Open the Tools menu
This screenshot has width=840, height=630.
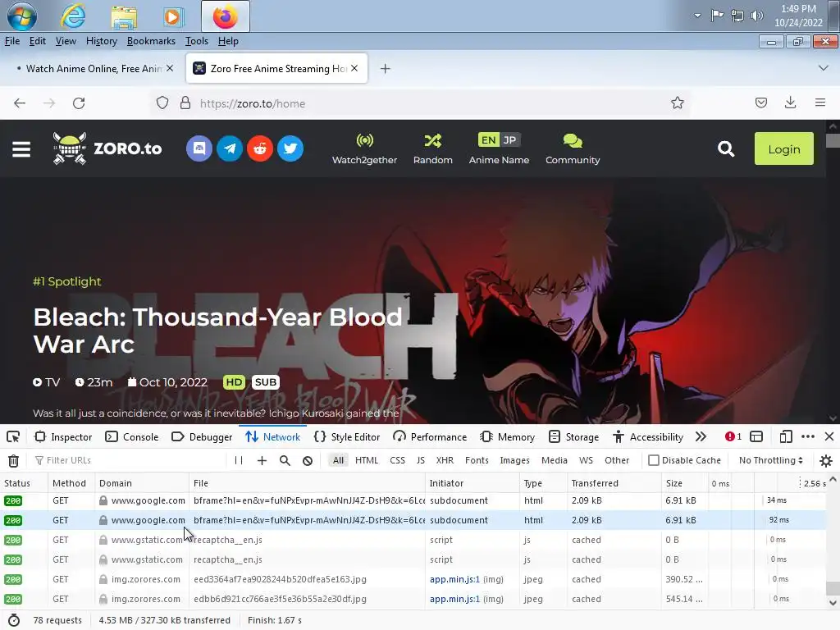pos(197,41)
